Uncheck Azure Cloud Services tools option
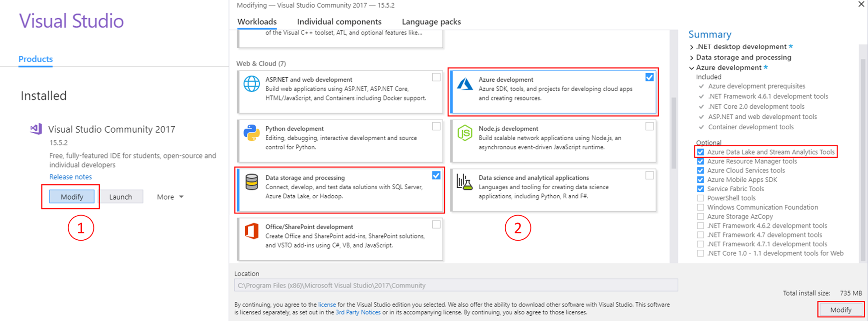This screenshot has height=321, width=868. [x=701, y=170]
